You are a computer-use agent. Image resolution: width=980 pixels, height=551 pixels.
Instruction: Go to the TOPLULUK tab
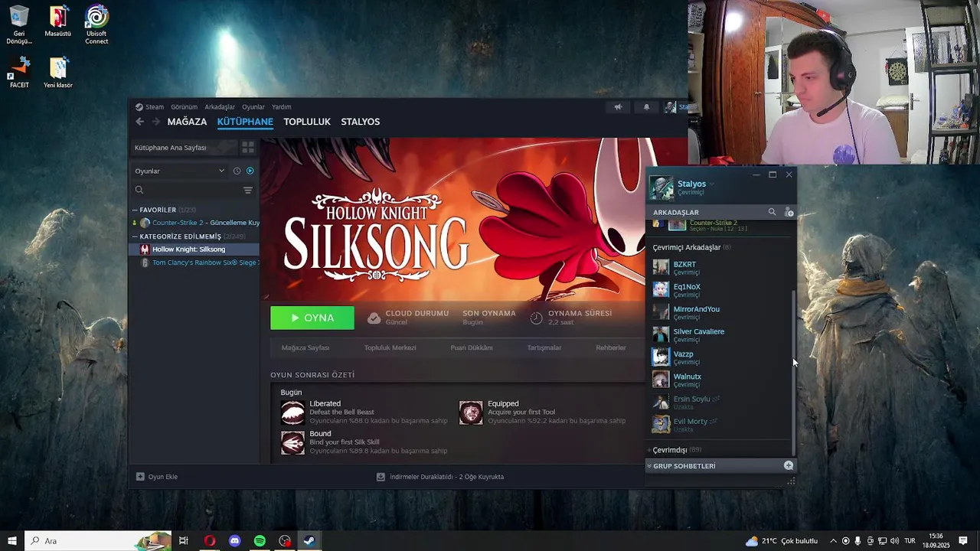(x=307, y=122)
